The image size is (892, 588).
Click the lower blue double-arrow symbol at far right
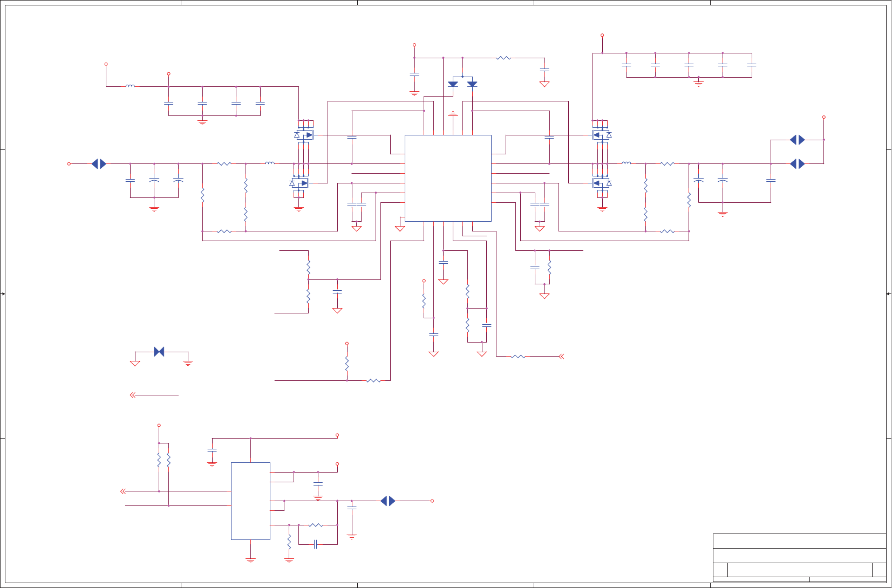(797, 163)
